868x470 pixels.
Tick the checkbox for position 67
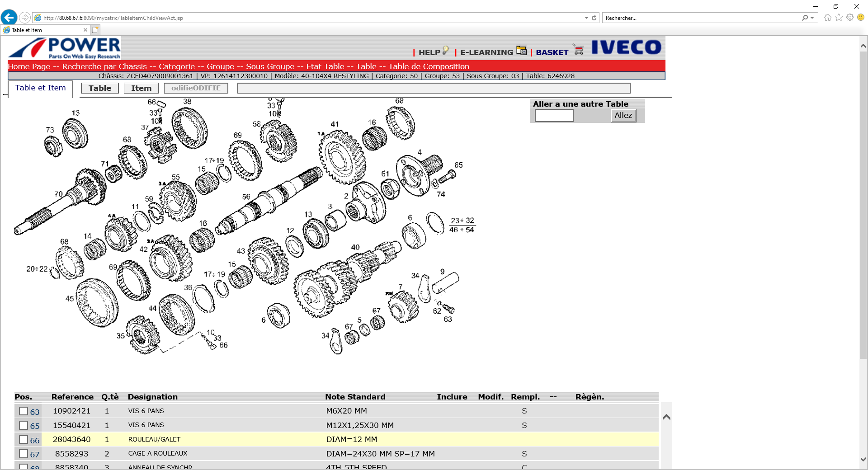24,454
